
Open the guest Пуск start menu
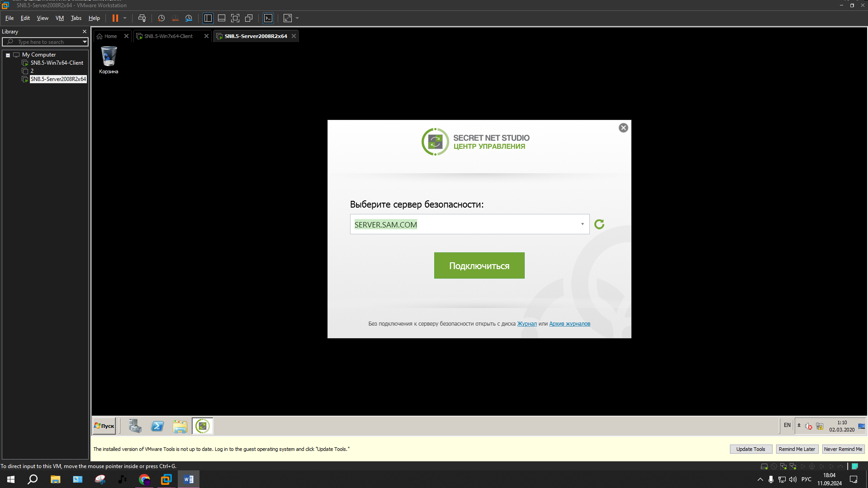click(x=104, y=426)
